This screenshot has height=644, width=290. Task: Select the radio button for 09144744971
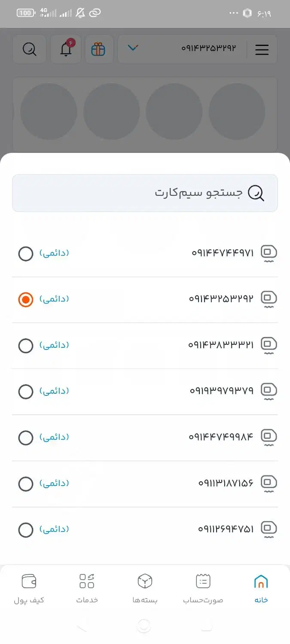click(x=26, y=254)
